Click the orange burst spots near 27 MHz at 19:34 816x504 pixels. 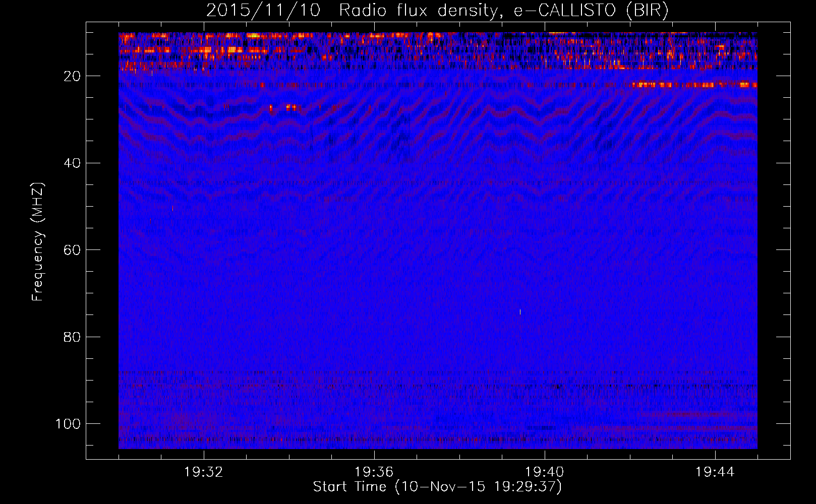click(283, 107)
